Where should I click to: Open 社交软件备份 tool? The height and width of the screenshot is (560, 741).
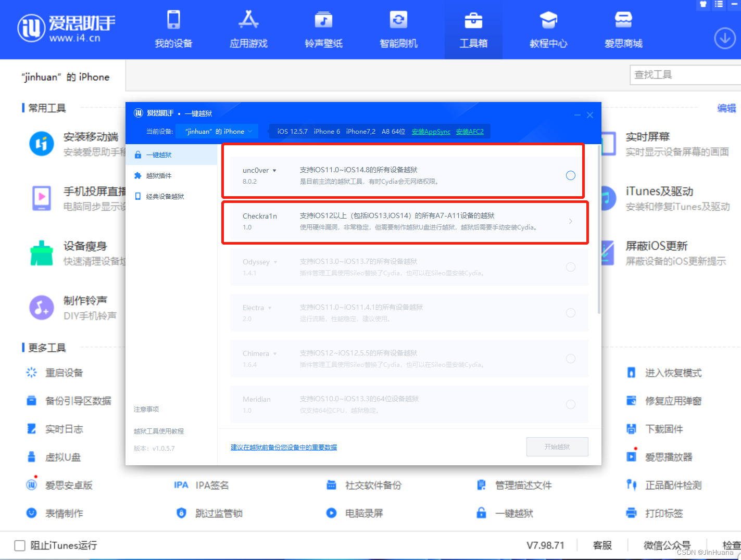coord(363,485)
